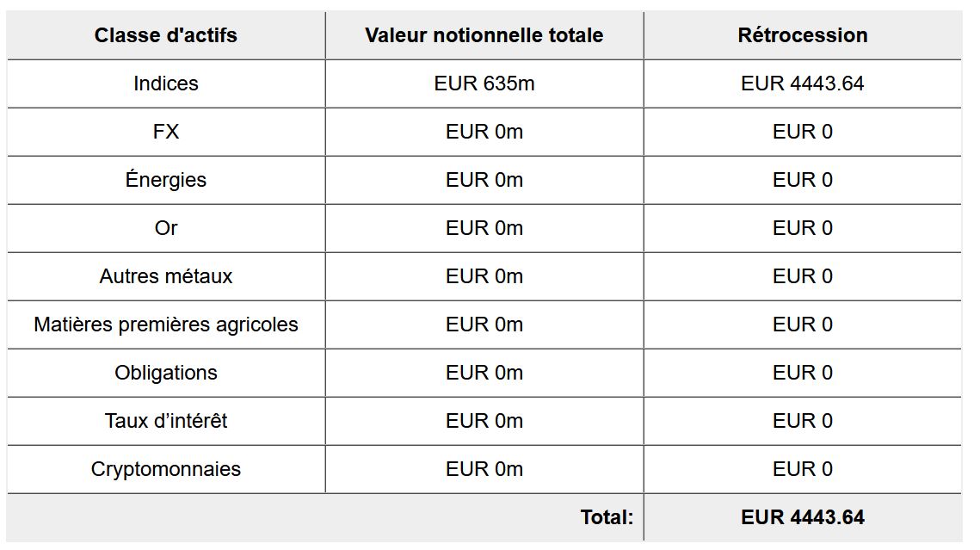This screenshot has height=550, width=980.
Task: Select the Autres métaux cell
Action: pos(166,276)
